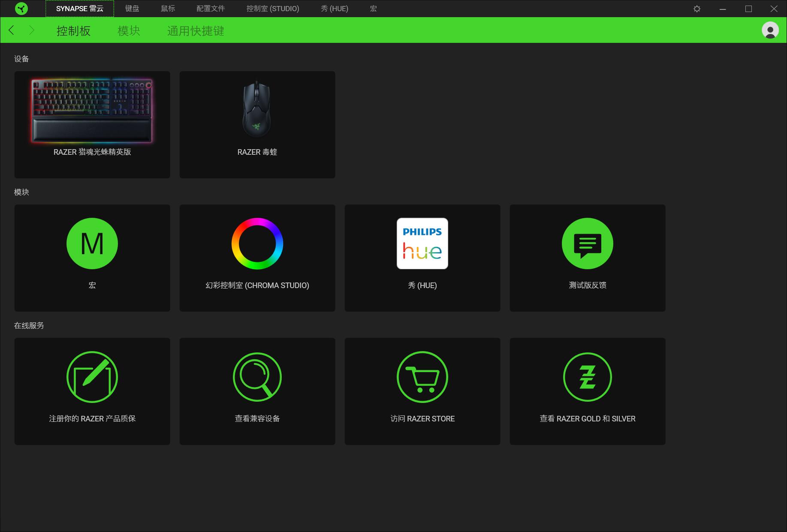Image resolution: width=787 pixels, height=532 pixels.
Task: Open the 秀 (HUE) top tab
Action: (335, 9)
